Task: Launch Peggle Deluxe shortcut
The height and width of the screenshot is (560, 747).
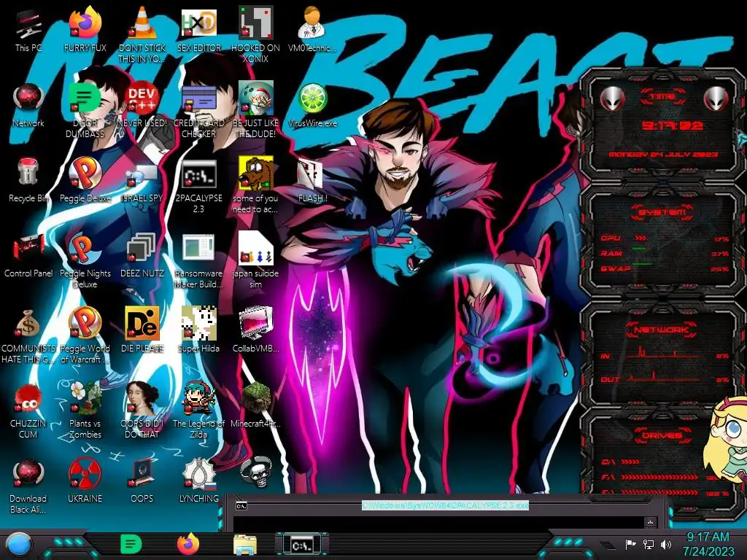Action: click(x=85, y=181)
